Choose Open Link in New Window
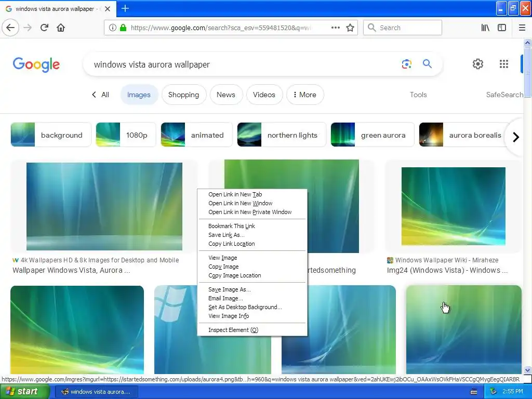Screen dimensions: 532x399 pos(252,203)
